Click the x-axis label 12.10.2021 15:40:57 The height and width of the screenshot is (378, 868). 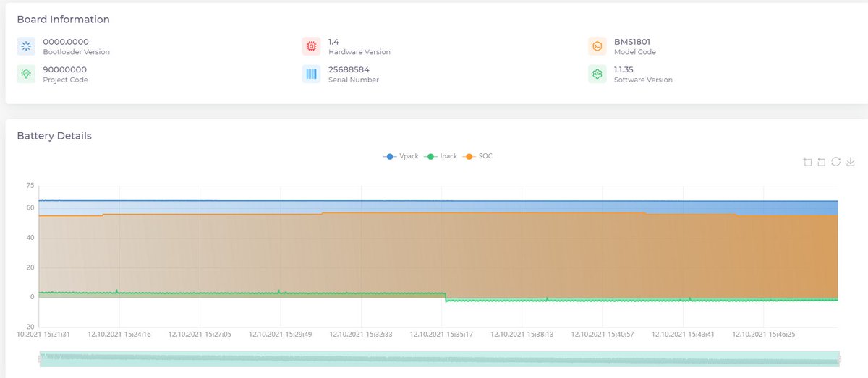[603, 335]
